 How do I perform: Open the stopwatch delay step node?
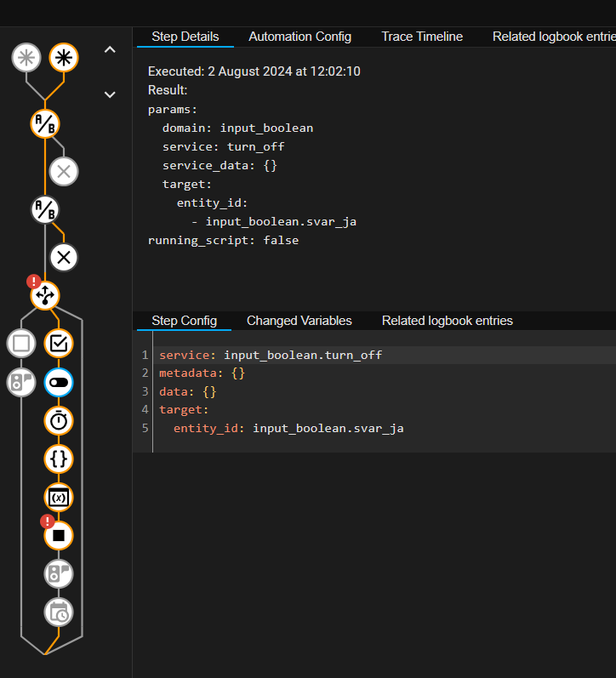[59, 420]
